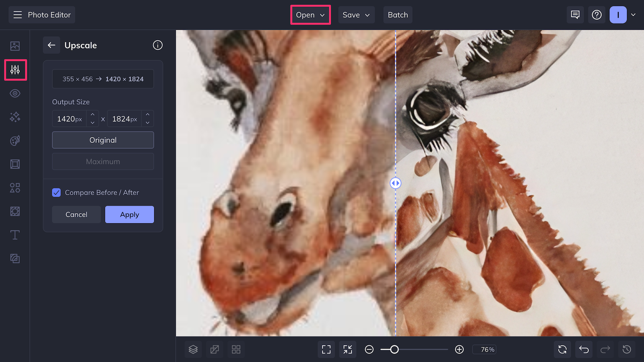Viewport: 644px width, 362px height.
Task: Click the Upscale info icon
Action: (157, 45)
